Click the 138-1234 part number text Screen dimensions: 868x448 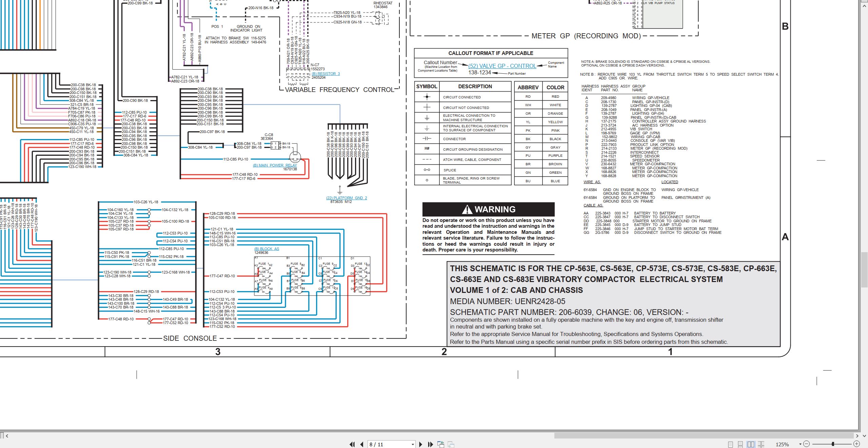(479, 72)
